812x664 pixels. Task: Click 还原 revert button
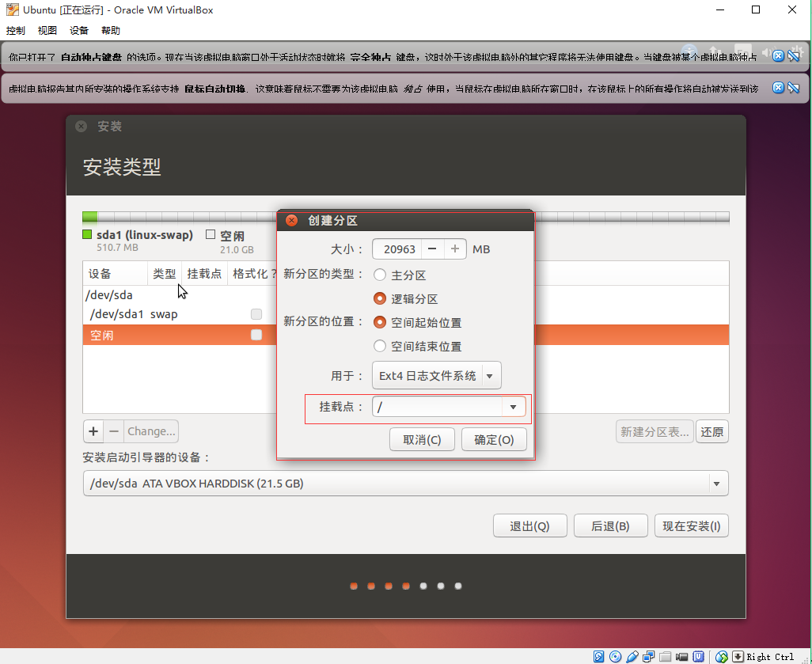[712, 431]
